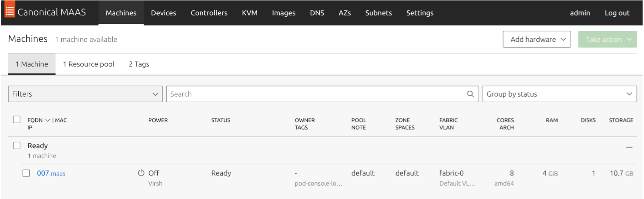The width and height of the screenshot is (644, 199).
Task: Click the search magnifier icon
Action: [x=470, y=94]
